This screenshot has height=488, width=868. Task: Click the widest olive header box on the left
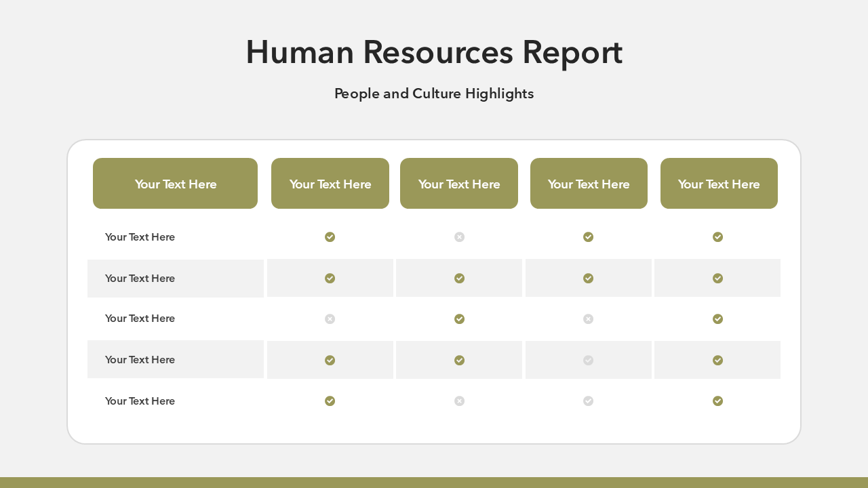[x=175, y=184]
